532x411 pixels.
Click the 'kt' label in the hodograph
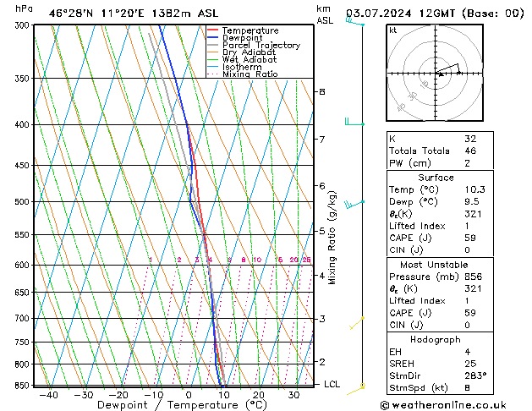coord(393,30)
